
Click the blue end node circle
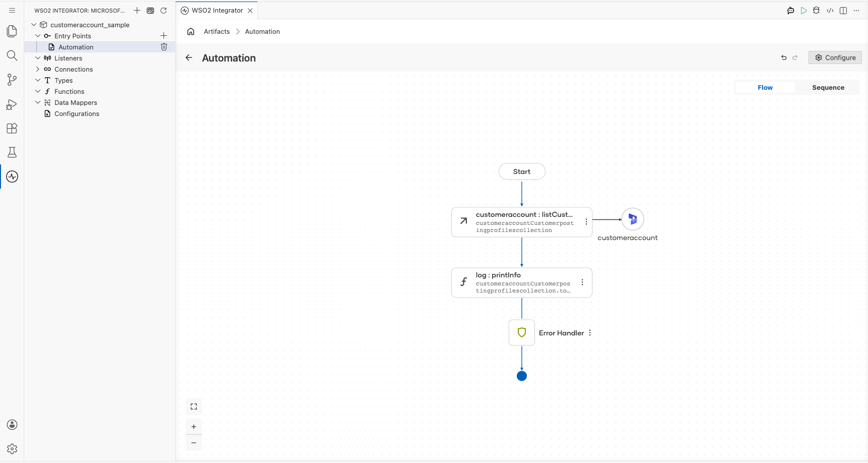pos(522,376)
